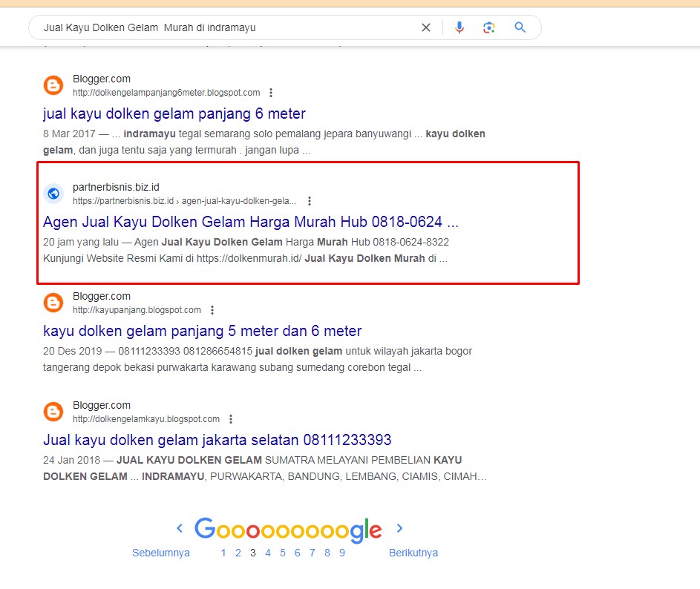Click the site name 'partnerbisnis.biz.id'
The height and width of the screenshot is (589, 700).
click(x=116, y=187)
